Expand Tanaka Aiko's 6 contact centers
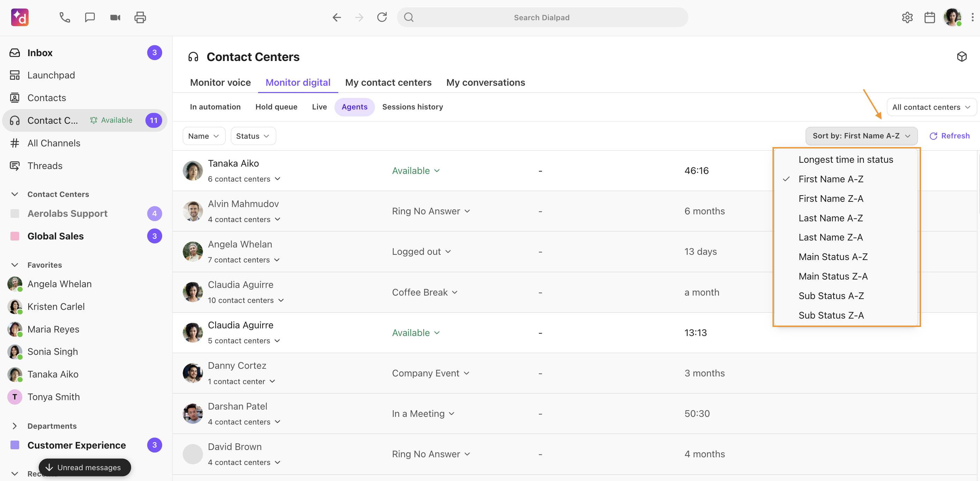The width and height of the screenshot is (980, 481). click(x=244, y=179)
